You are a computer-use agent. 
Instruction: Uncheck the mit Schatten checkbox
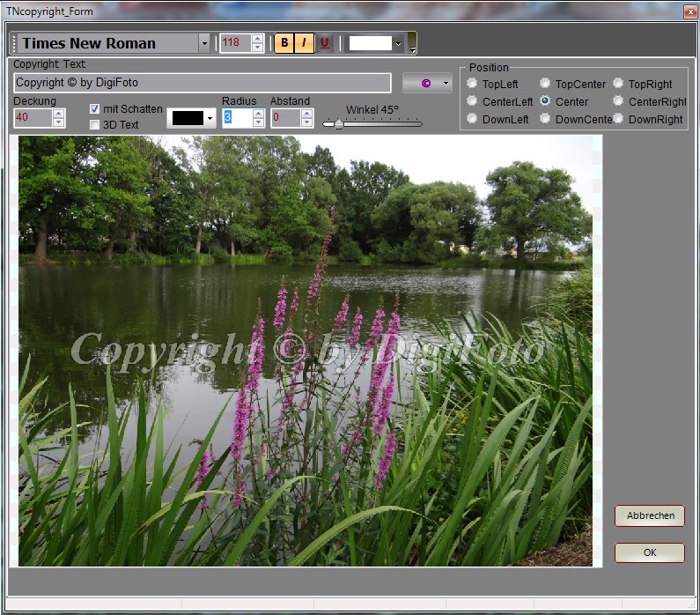point(95,108)
